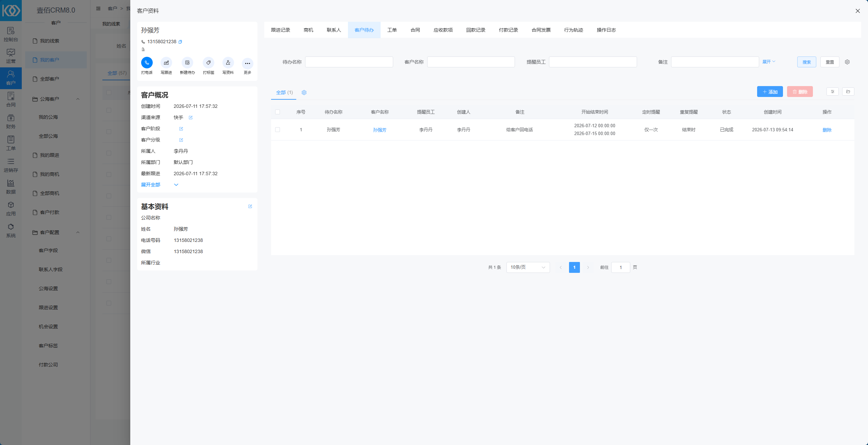Close the 客户资料 drawer
868x445 pixels.
click(858, 11)
